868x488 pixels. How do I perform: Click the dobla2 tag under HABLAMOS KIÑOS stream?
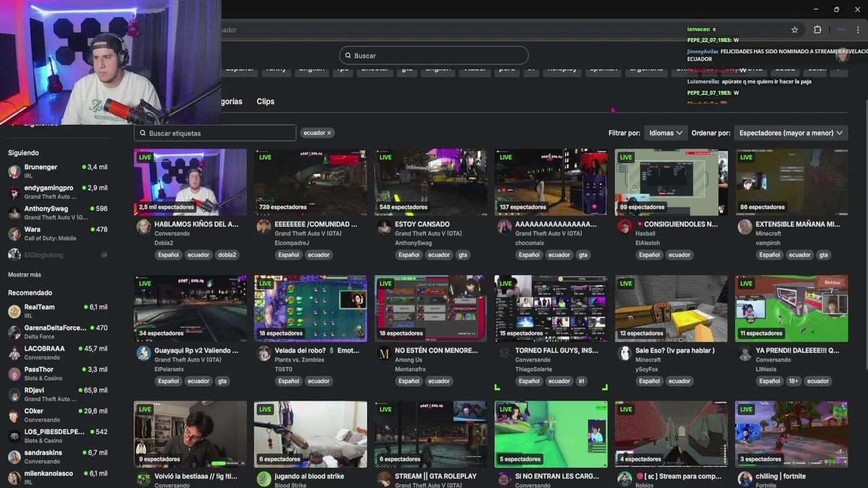click(226, 255)
